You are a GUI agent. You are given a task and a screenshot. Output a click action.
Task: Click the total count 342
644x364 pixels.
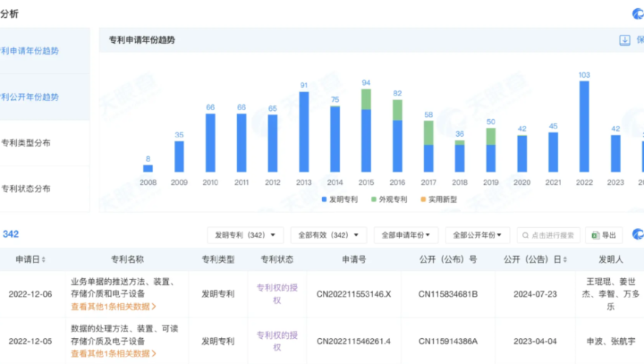click(10, 235)
